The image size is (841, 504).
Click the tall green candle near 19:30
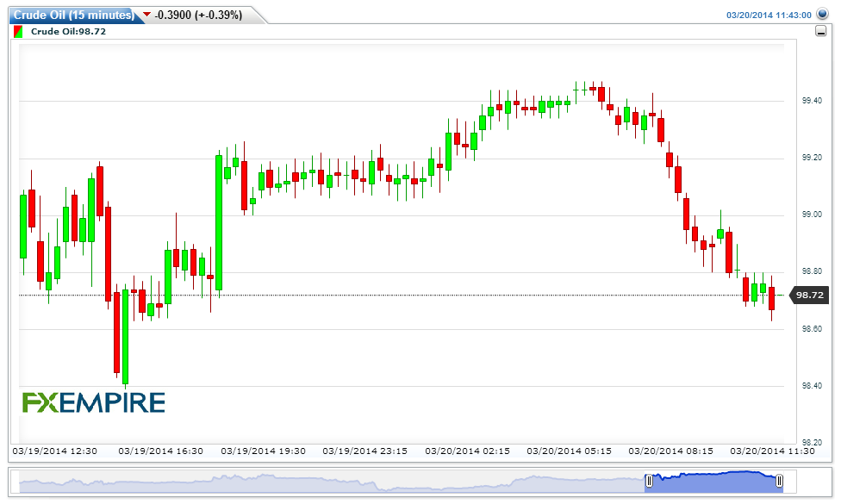[x=219, y=222]
